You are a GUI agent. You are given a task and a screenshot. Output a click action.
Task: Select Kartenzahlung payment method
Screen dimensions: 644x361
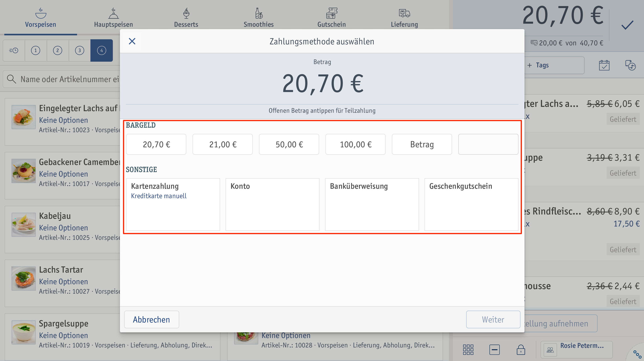point(173,204)
